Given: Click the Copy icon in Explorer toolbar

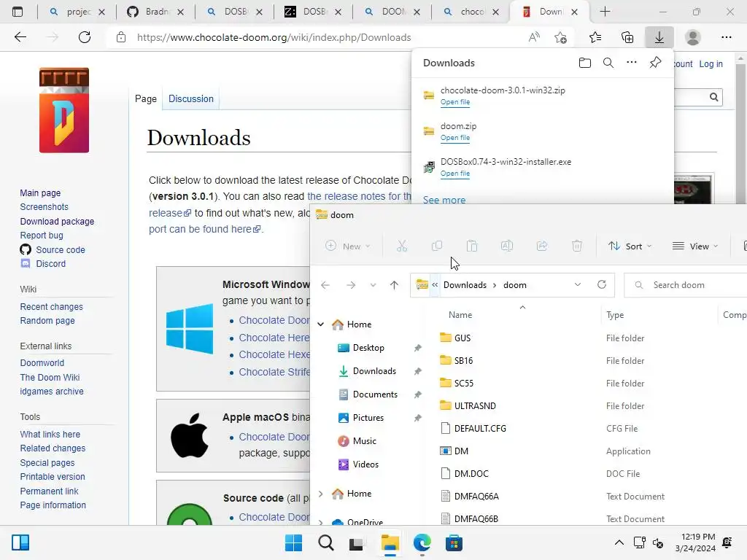Looking at the screenshot, I should [x=437, y=246].
